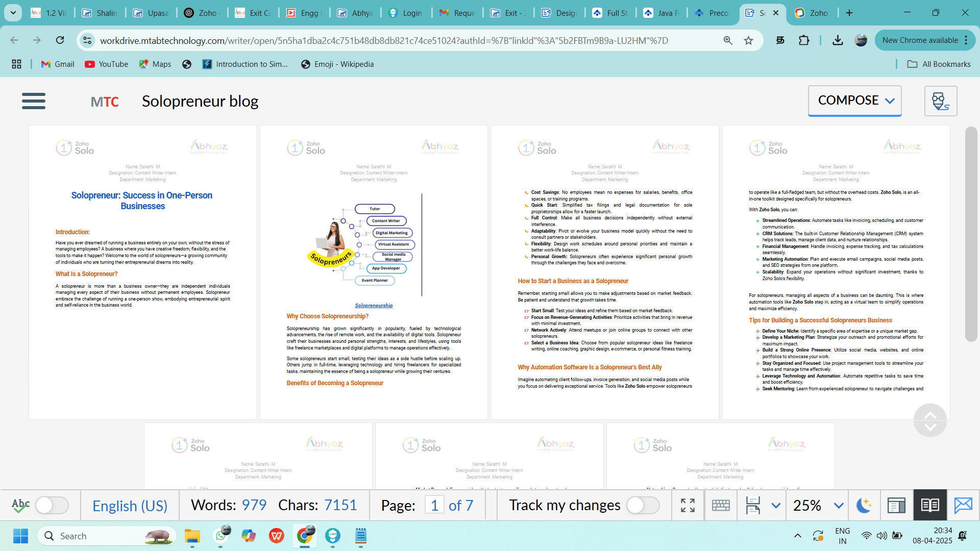Viewport: 980px width, 551px height.
Task: Open Emoji - Wikipedia bookmark
Action: coord(337,64)
